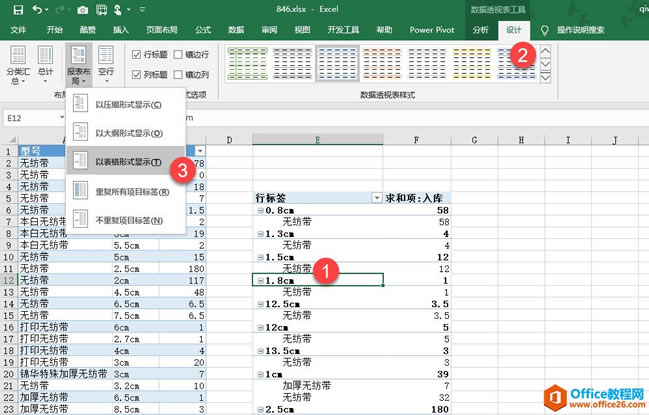The image size is (649, 415).
Task: Open the 帮助 Help tab
Action: click(x=384, y=30)
